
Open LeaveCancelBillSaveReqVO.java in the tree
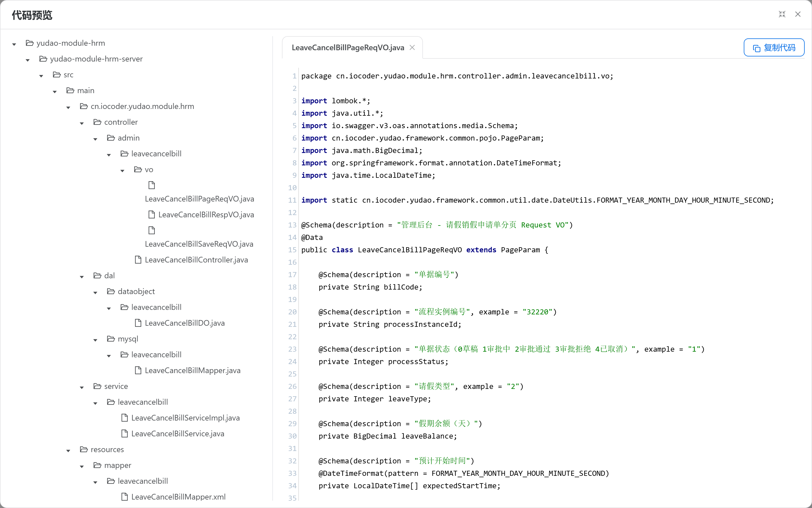199,244
